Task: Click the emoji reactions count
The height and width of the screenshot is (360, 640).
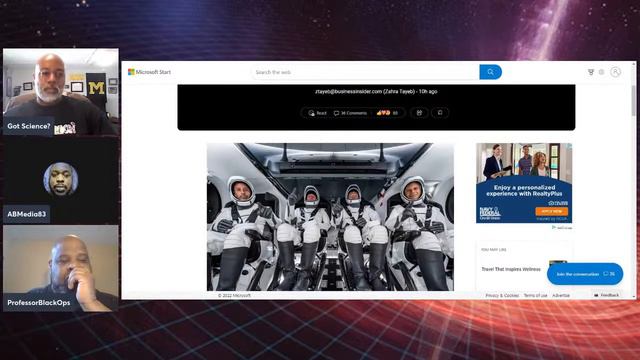Action: (x=387, y=113)
